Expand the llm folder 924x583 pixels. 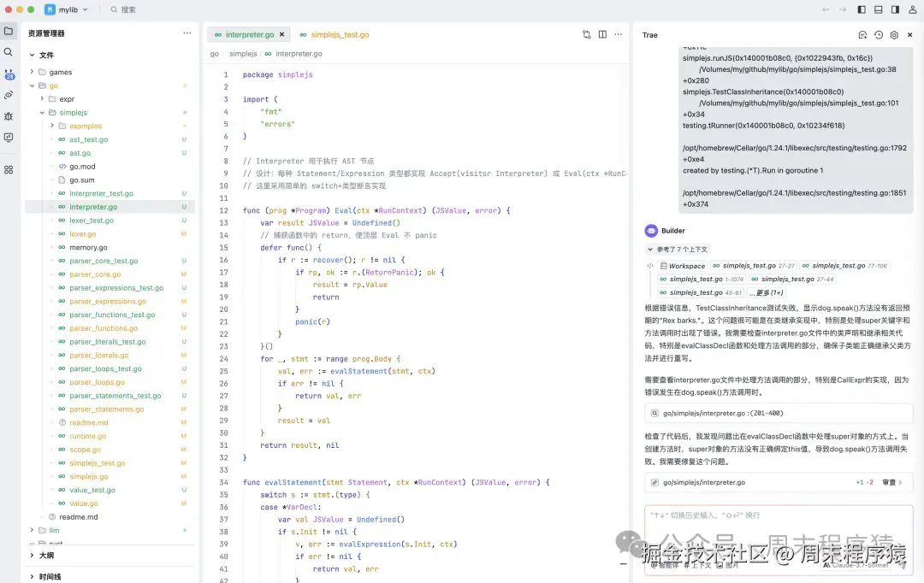pos(32,531)
